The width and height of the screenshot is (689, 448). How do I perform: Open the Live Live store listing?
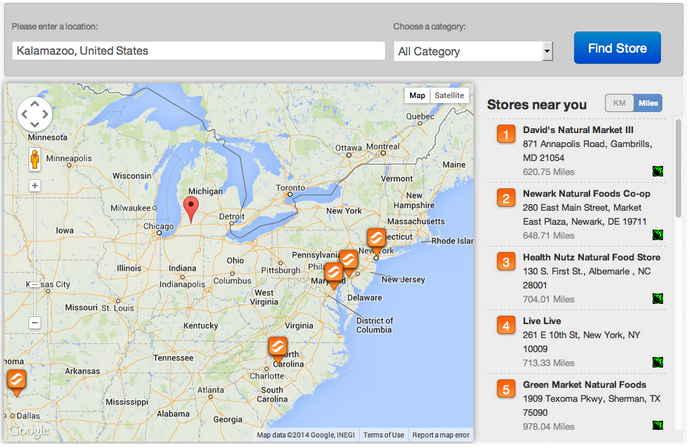(542, 321)
